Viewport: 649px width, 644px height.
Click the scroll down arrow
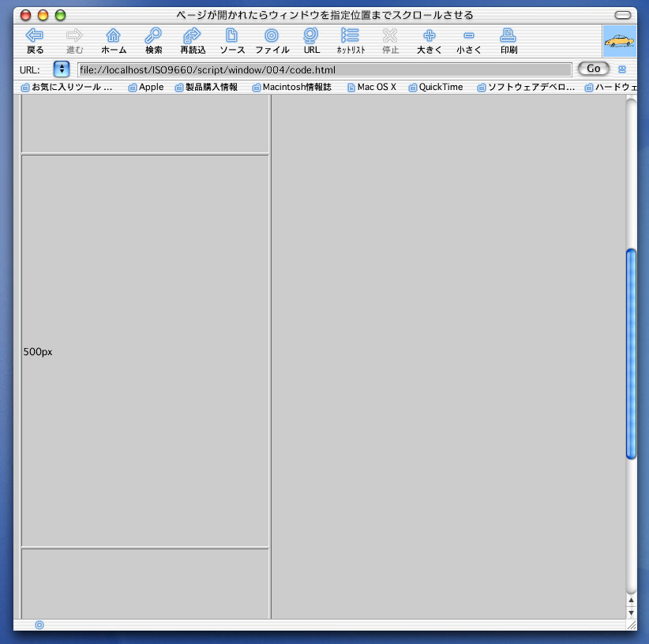pos(631,612)
